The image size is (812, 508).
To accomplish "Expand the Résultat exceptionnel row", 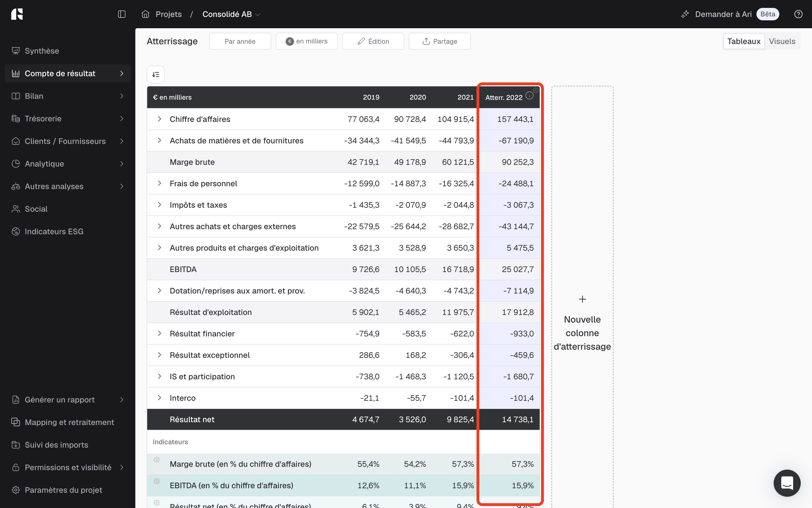I will (x=159, y=355).
